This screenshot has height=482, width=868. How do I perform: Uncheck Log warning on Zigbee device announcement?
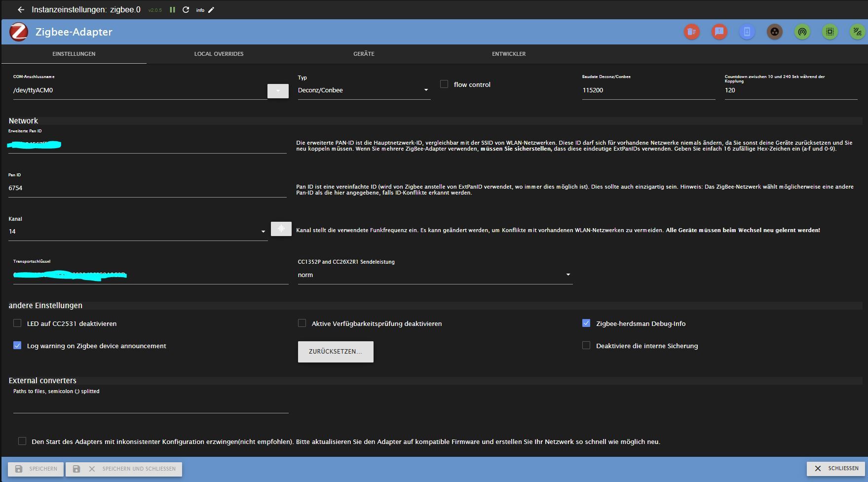(x=17, y=345)
